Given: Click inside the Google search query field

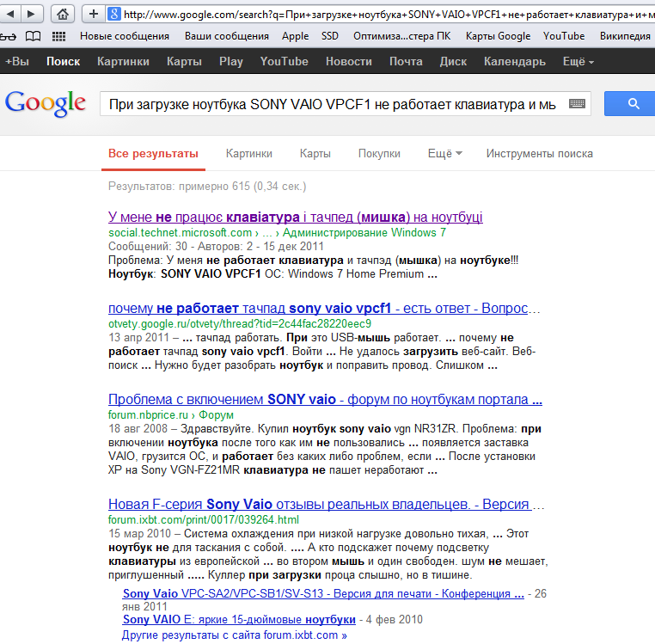Looking at the screenshot, I should tap(334, 104).
